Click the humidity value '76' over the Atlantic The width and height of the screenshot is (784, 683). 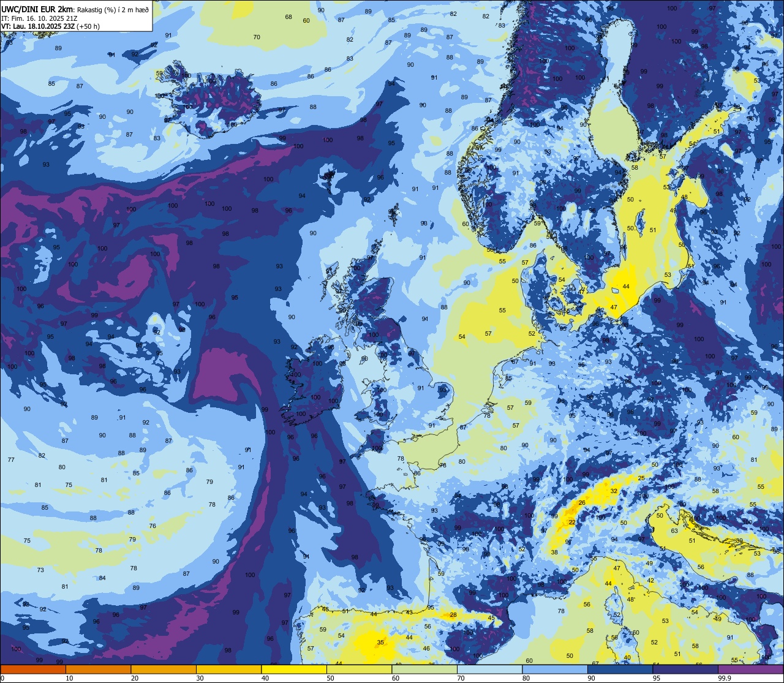click(x=153, y=526)
